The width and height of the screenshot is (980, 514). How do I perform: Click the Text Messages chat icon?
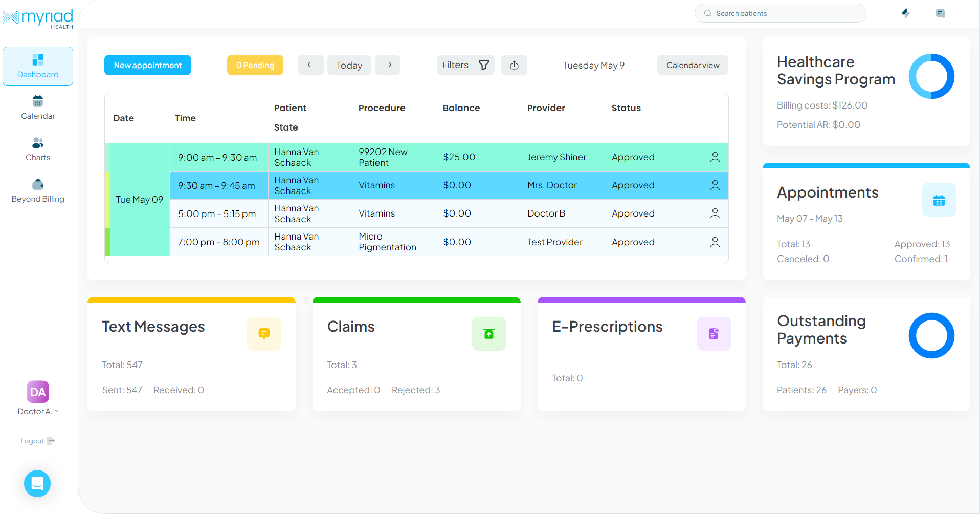(264, 333)
